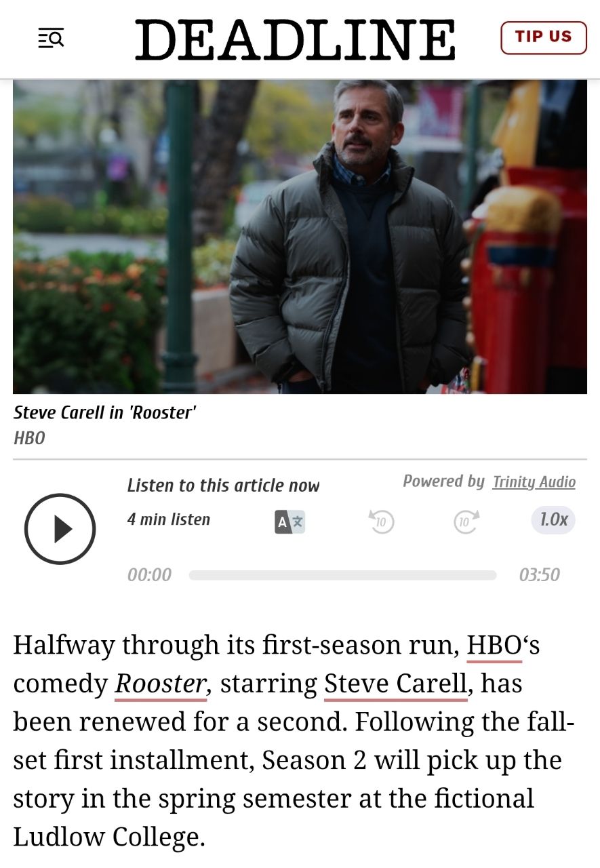Play the article audio
Image resolution: width=600 pixels, height=868 pixels.
(x=60, y=529)
